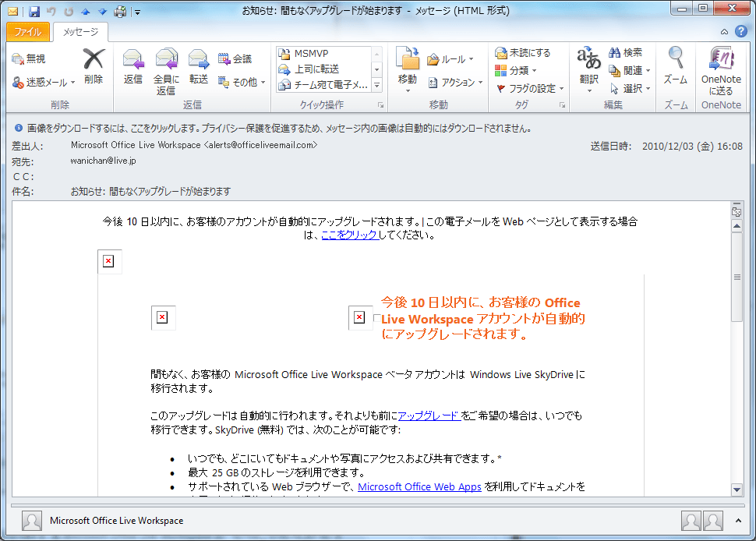Click Microsoft Office Live Workspace in people pane

[117, 521]
